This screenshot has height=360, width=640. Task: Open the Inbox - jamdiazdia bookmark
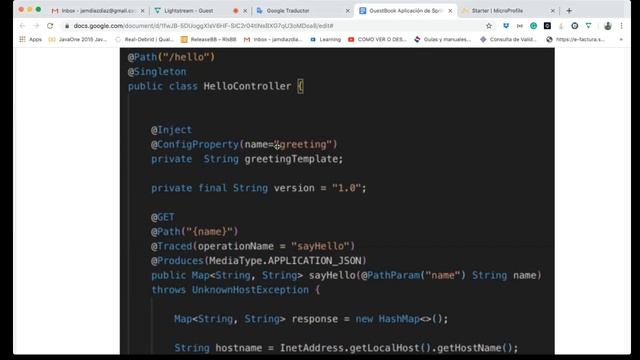[x=273, y=40]
